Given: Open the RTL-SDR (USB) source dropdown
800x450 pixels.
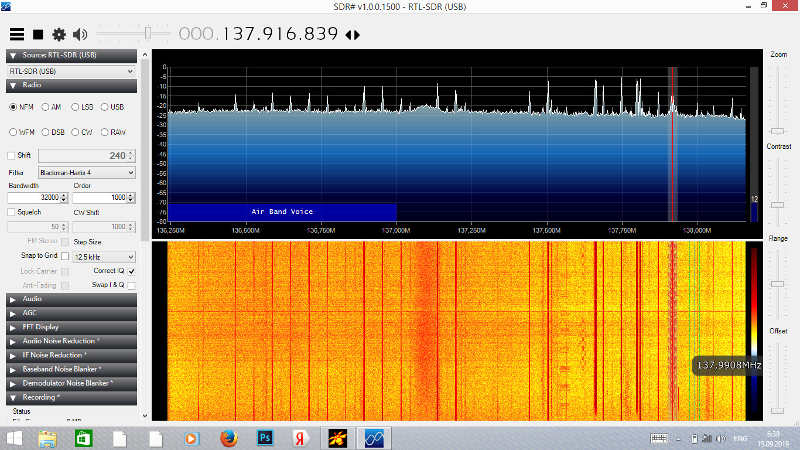Looking at the screenshot, I should (x=71, y=72).
